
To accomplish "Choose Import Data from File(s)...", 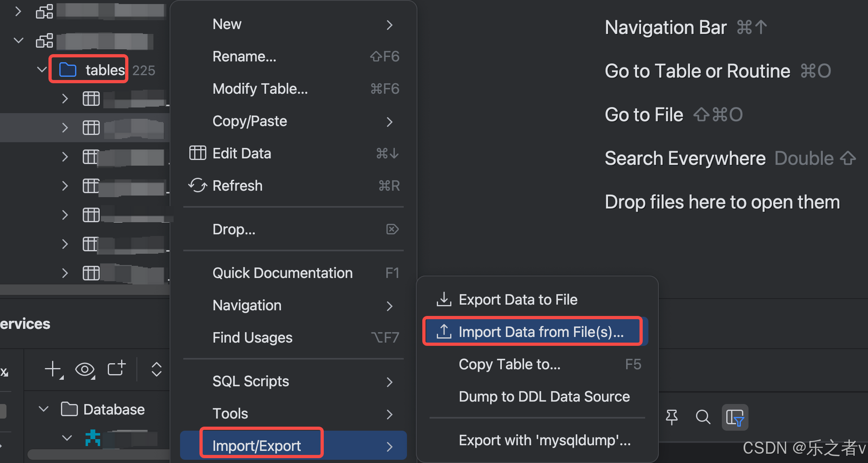I will pos(541,332).
